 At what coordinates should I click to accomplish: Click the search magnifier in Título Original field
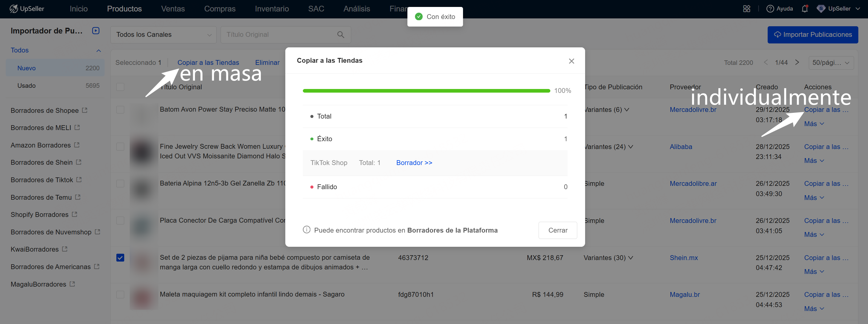(340, 35)
